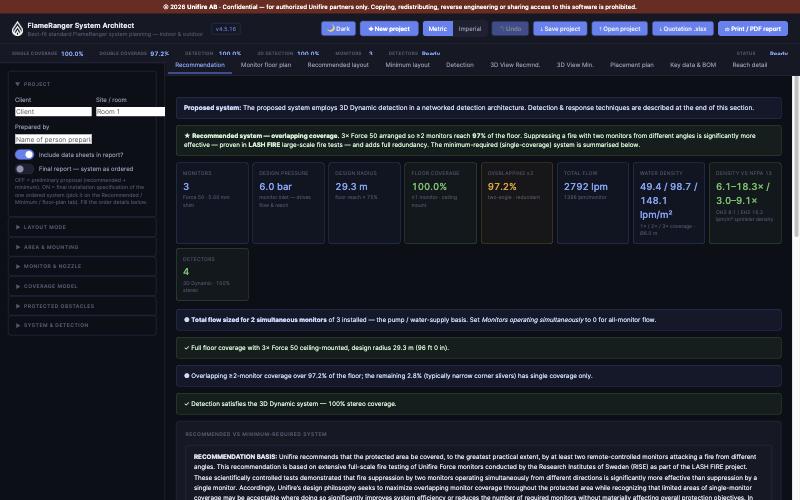Click Total flow sized for 2 monitors note
Screen dimensions: 800x500
coord(479,320)
